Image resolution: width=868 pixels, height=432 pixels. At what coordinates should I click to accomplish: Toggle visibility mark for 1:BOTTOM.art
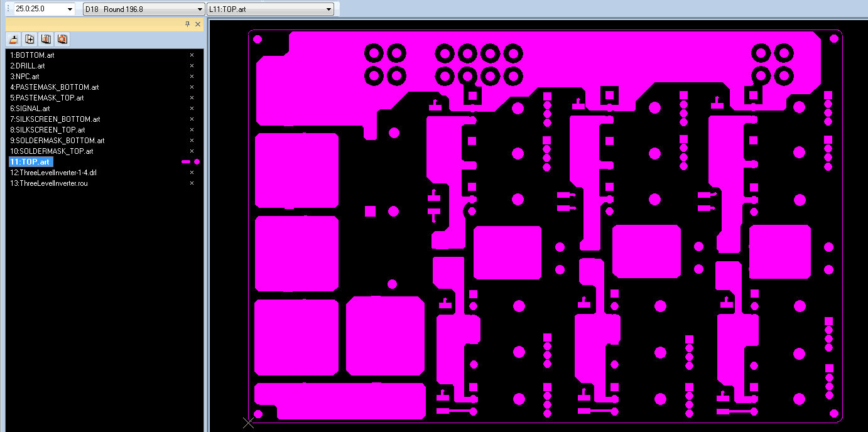[192, 55]
